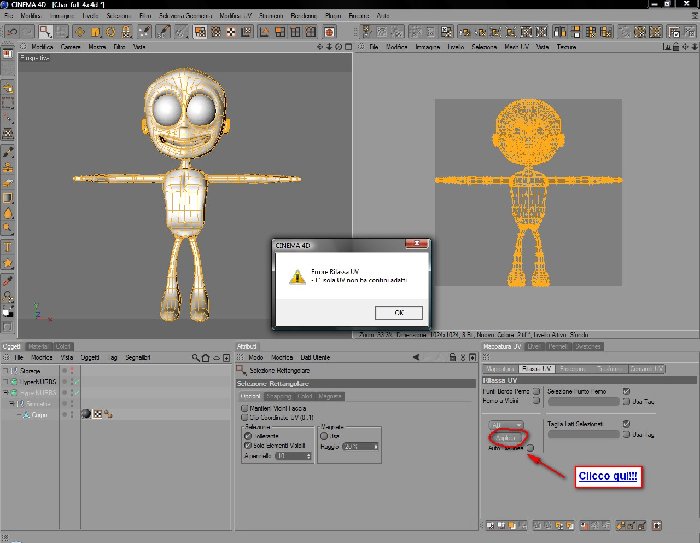Select the Stanza object in the tree

click(30, 371)
